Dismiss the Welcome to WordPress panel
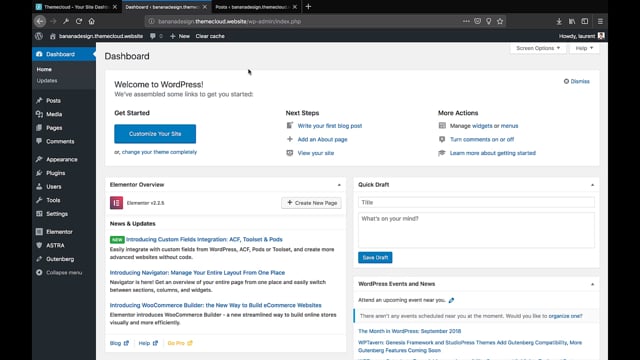Viewport: 640px width, 360px height. 576,81
